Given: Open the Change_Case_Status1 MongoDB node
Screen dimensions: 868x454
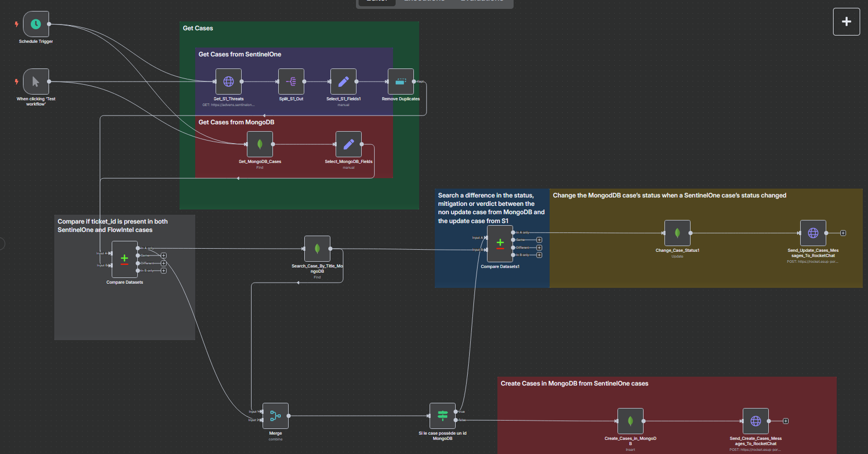Looking at the screenshot, I should pos(677,233).
